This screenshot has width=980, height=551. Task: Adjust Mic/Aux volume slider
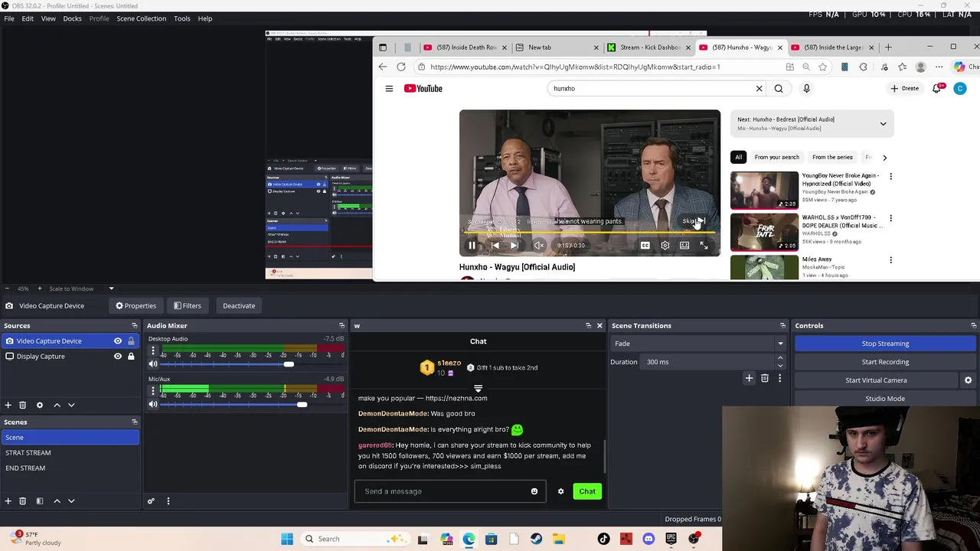(x=302, y=404)
